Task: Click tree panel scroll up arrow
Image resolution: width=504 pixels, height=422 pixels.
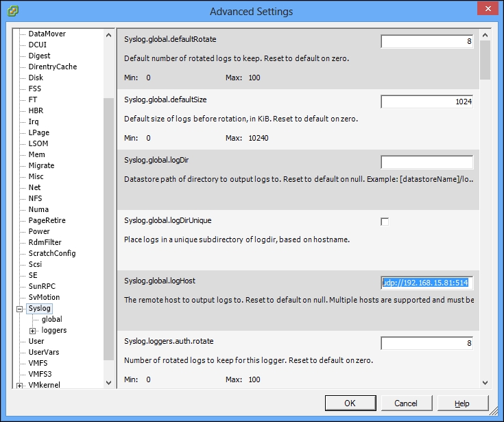Action: pyautogui.click(x=108, y=35)
